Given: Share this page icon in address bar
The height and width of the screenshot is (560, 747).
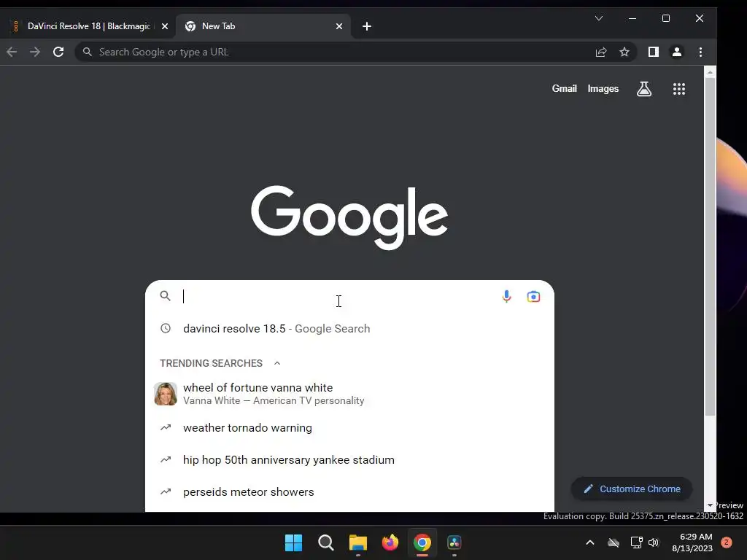Looking at the screenshot, I should coord(601,52).
